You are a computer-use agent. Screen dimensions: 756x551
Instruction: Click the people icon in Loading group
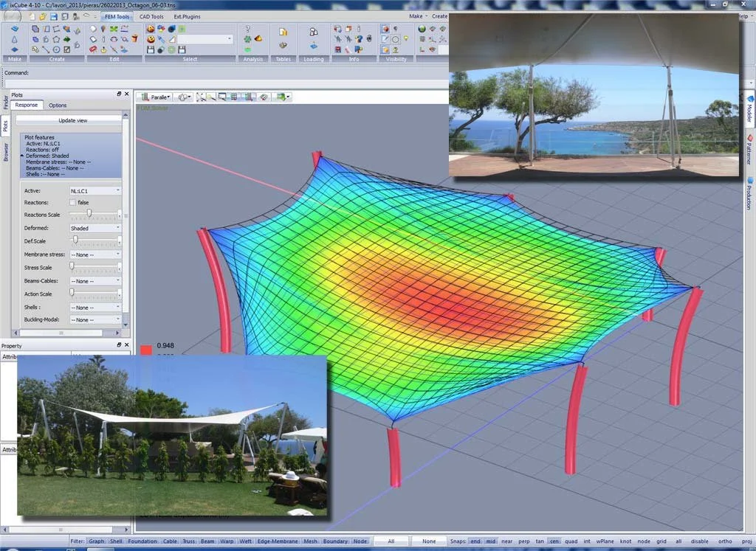[x=313, y=32]
